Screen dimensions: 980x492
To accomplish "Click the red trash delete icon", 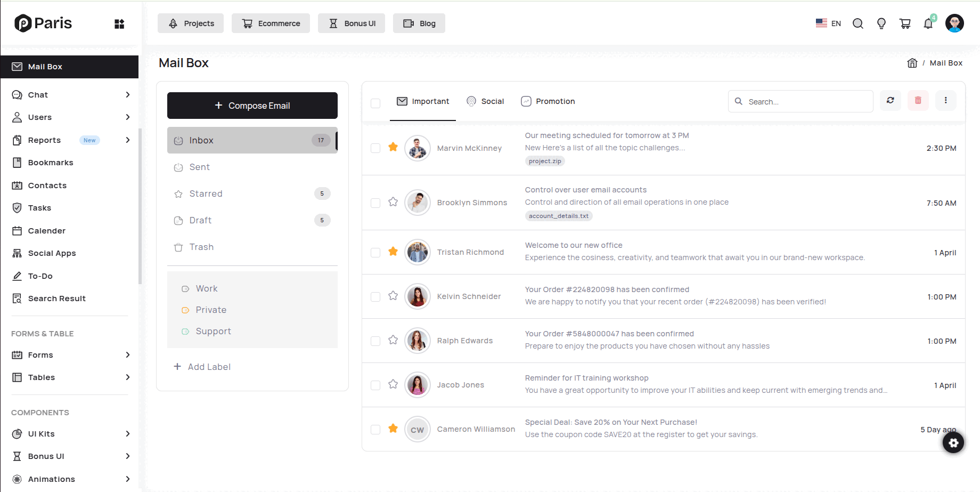I will pyautogui.click(x=918, y=100).
